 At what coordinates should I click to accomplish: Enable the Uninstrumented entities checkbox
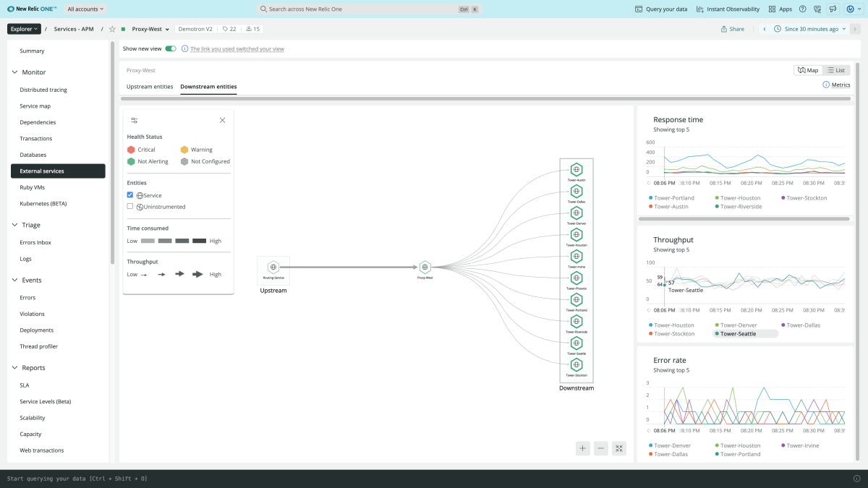[130, 206]
